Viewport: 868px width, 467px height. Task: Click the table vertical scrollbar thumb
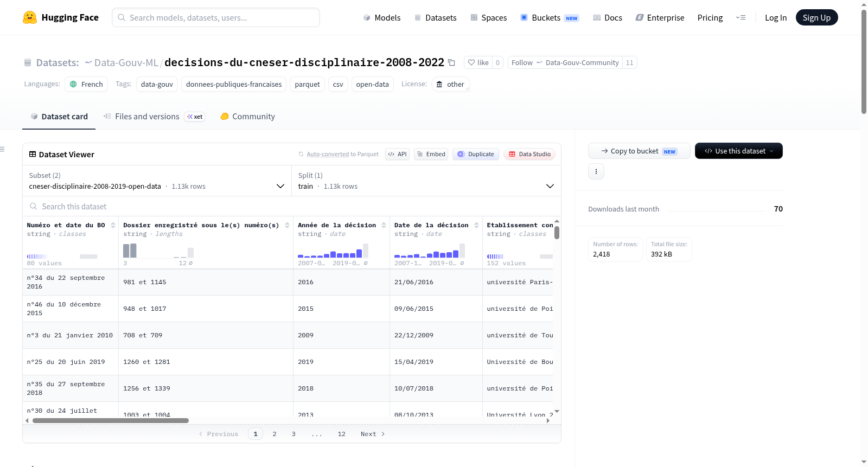(557, 233)
